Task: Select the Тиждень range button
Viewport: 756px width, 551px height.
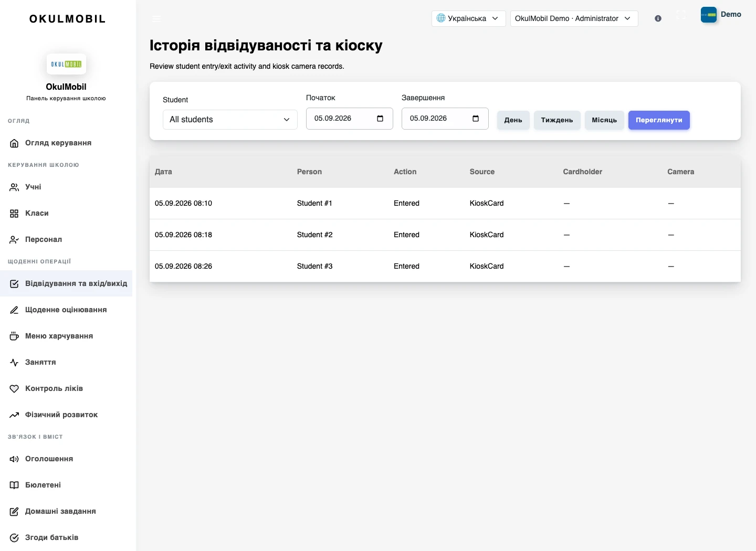Action: (557, 120)
